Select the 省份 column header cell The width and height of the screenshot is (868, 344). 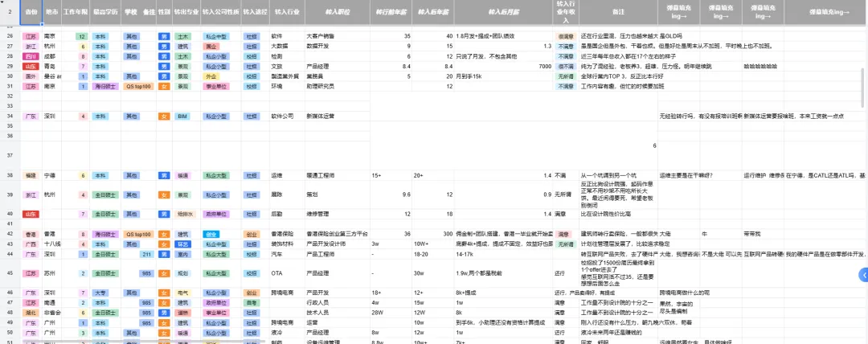coord(31,11)
